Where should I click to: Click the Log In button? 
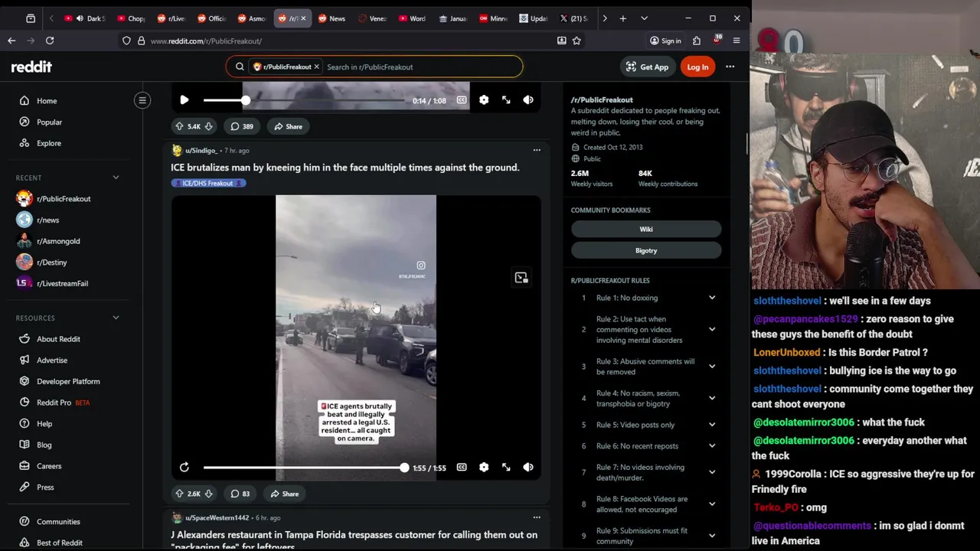point(697,67)
